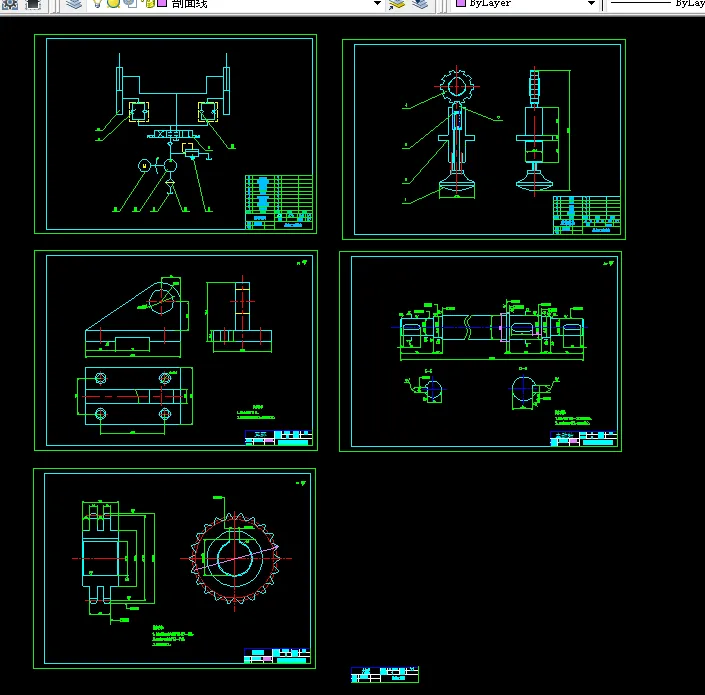Click the green technical notes on the sprocket sheet
Screen dimensions: 705x695
pos(173,636)
